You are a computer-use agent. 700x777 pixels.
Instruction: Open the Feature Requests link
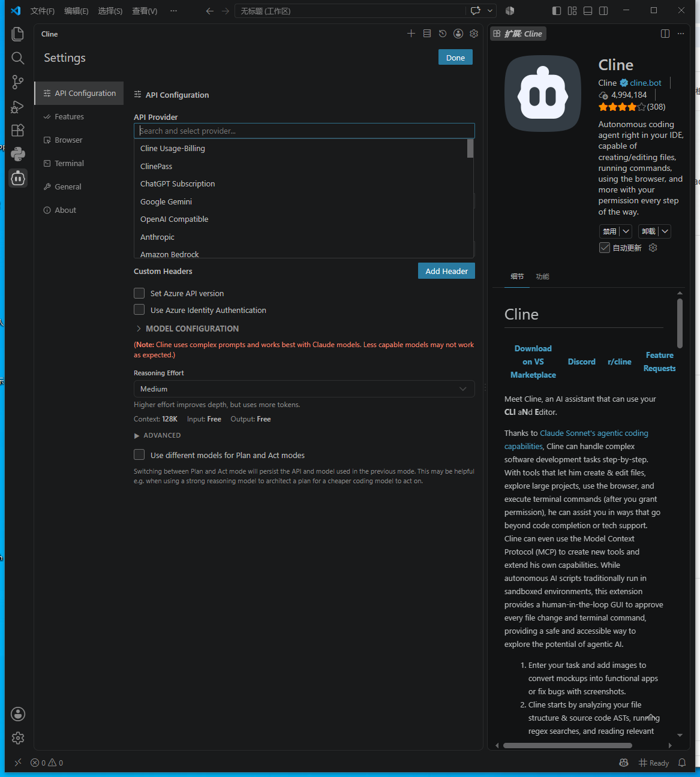pos(659,362)
